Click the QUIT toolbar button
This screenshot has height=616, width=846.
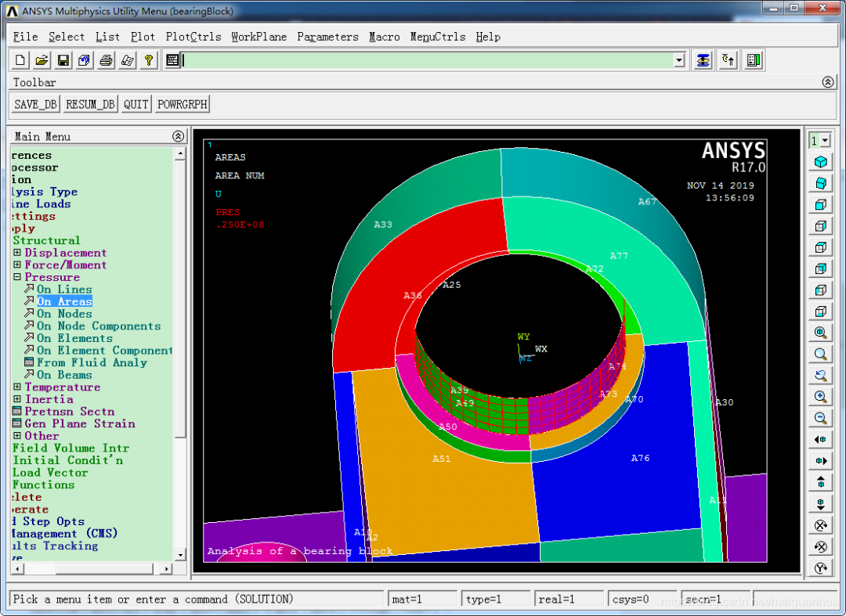[136, 104]
